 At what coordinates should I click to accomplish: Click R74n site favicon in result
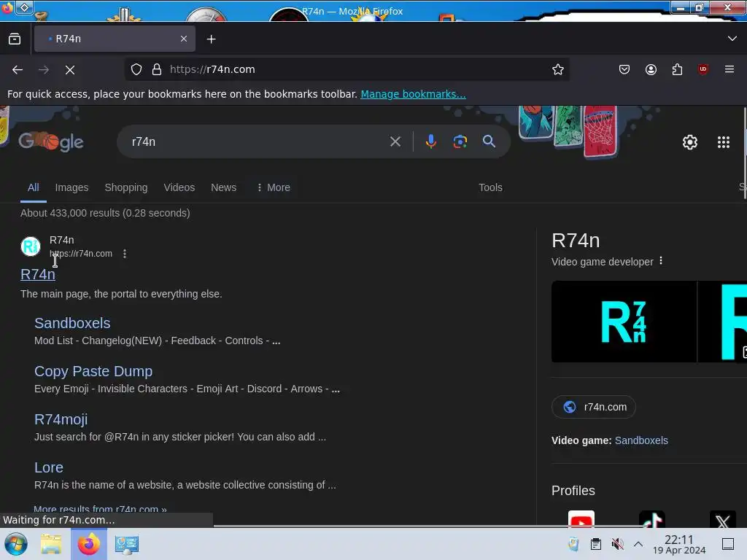[x=31, y=246]
